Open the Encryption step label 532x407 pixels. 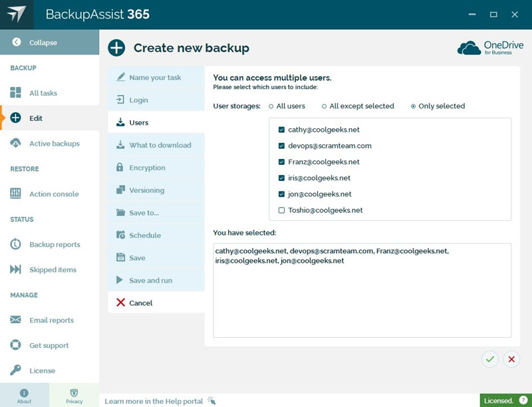tap(147, 168)
